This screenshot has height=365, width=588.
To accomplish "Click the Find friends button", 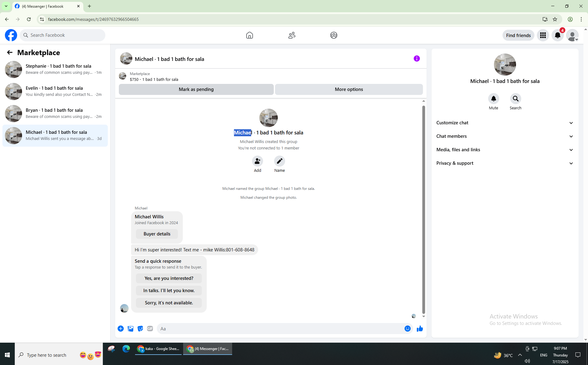I will [x=518, y=35].
